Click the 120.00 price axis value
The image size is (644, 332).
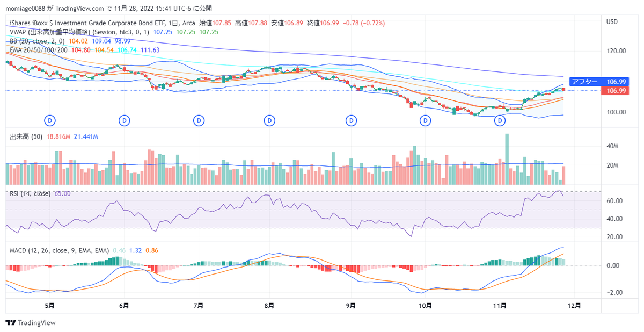[x=616, y=52]
